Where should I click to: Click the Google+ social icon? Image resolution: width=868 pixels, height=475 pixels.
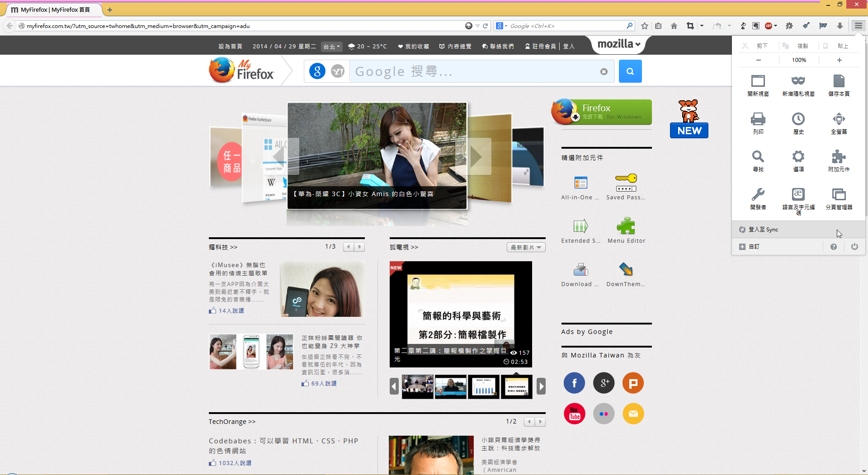(x=604, y=383)
